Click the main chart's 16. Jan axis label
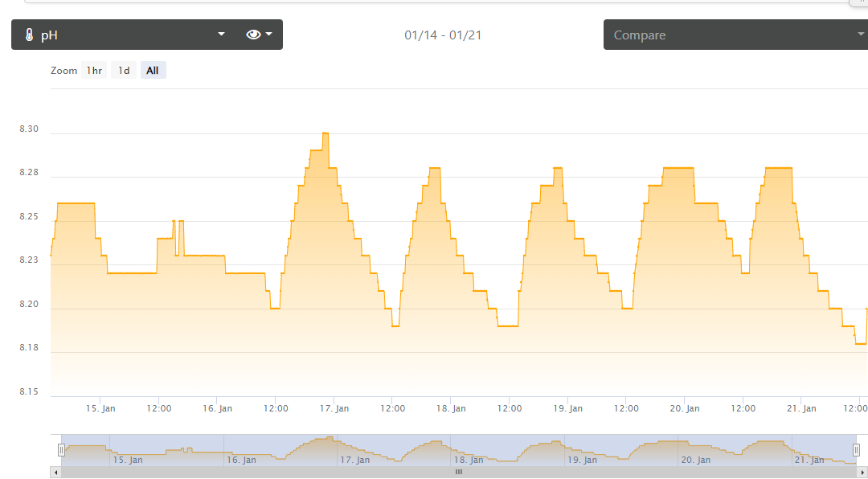The height and width of the screenshot is (479, 868). [218, 408]
